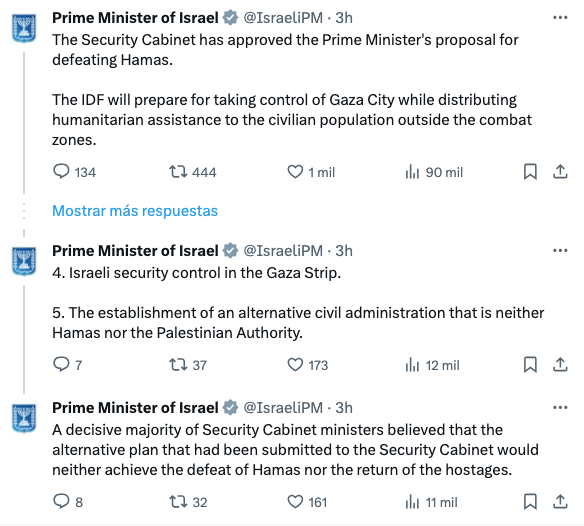Screen dimensions: 584x526
Task: Share the tweet about return of hostages
Action: pos(560,501)
